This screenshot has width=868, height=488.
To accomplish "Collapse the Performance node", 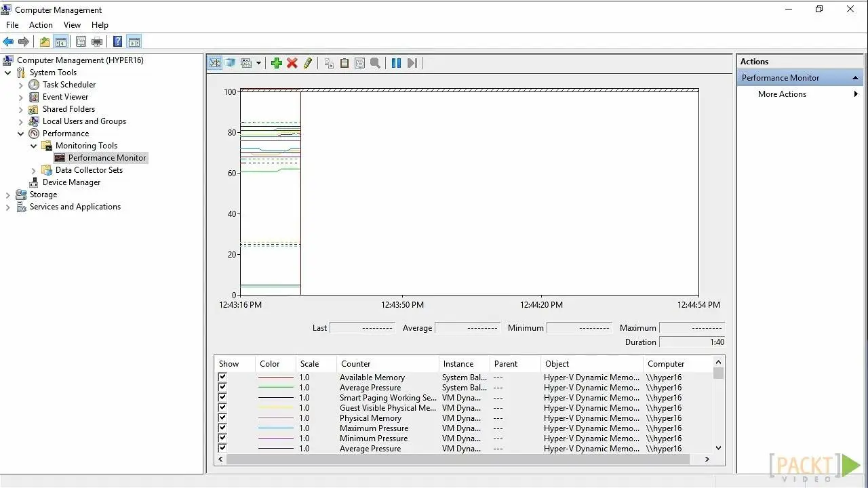I will 21,134.
